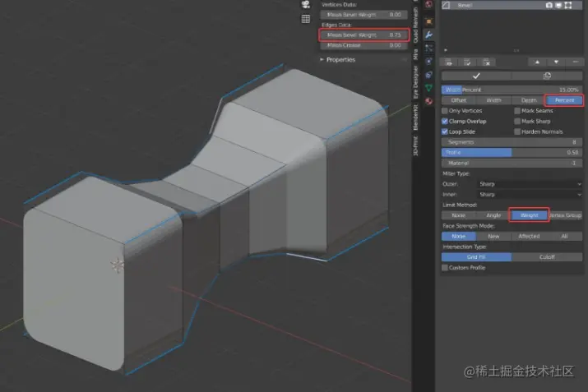The width and height of the screenshot is (588, 392).
Task: Open the Physics properties tab
Action: (x=429, y=61)
